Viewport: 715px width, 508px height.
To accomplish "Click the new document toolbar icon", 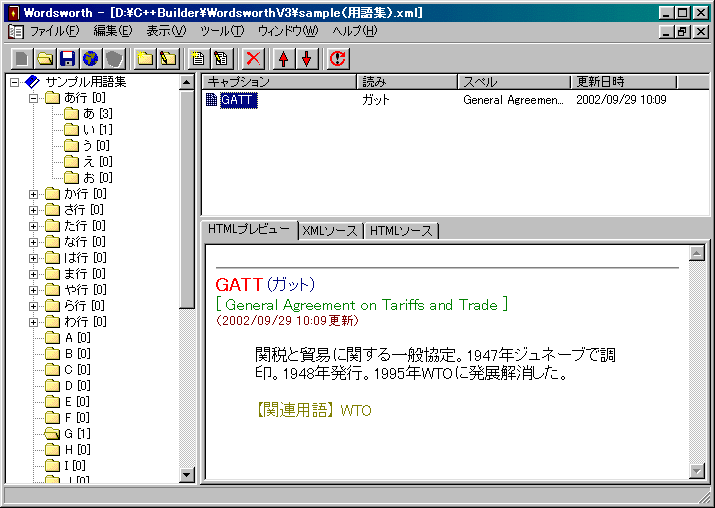I will pos(199,59).
